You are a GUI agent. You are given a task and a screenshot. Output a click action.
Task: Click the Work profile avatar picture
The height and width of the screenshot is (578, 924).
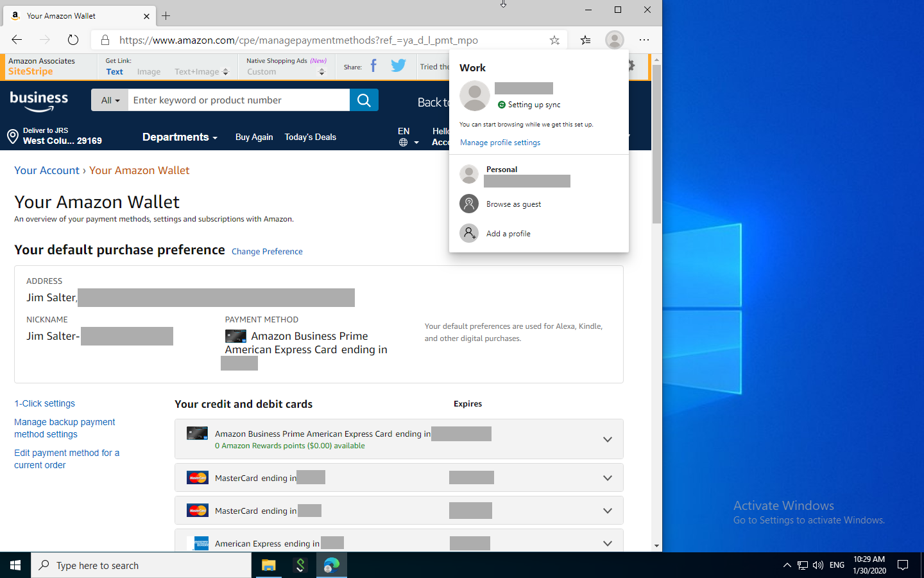[475, 96]
